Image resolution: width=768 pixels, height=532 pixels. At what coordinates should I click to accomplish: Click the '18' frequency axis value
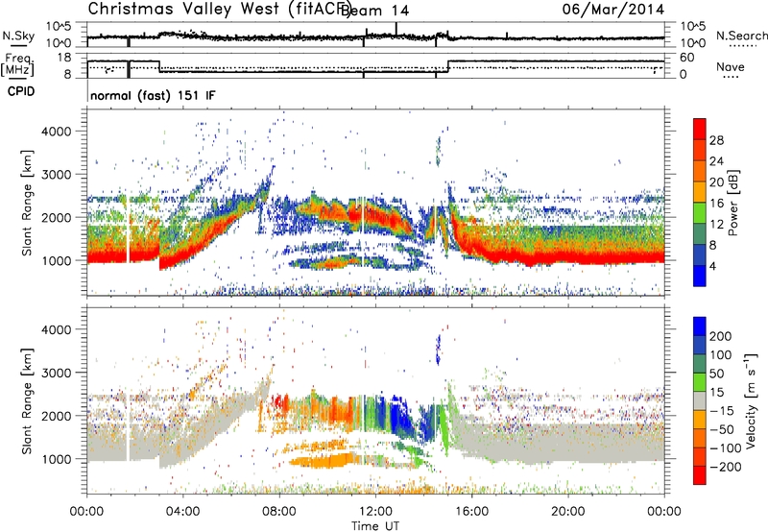pos(64,58)
